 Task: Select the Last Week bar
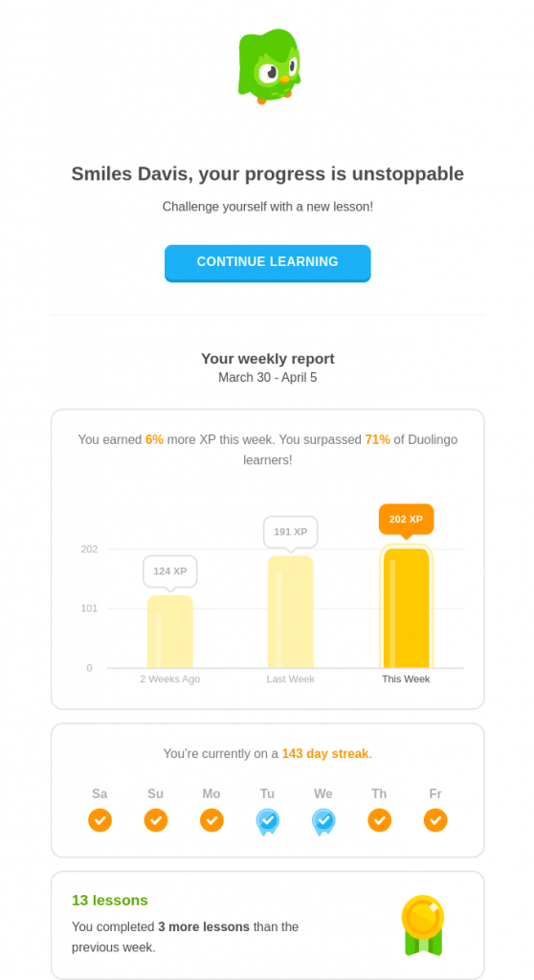tap(291, 612)
